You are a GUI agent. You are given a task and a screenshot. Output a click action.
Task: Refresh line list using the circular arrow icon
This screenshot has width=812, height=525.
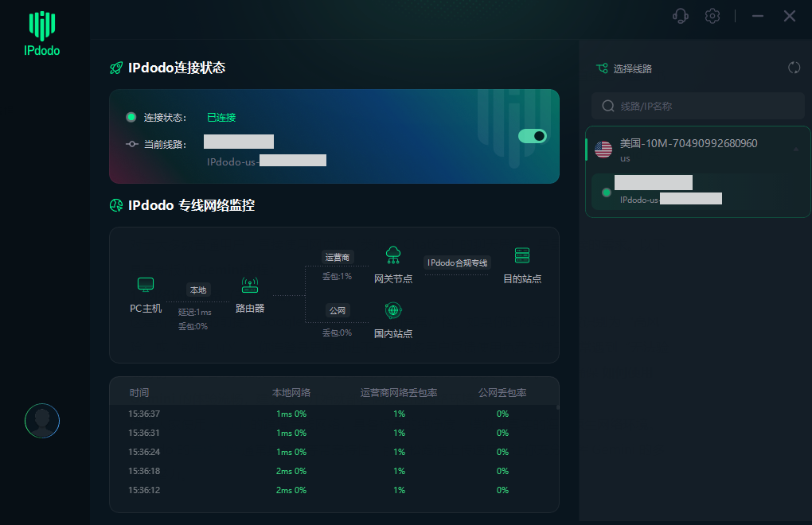794,68
